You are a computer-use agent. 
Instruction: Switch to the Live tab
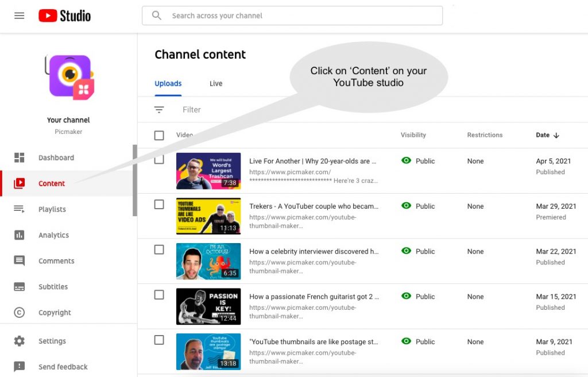click(216, 83)
